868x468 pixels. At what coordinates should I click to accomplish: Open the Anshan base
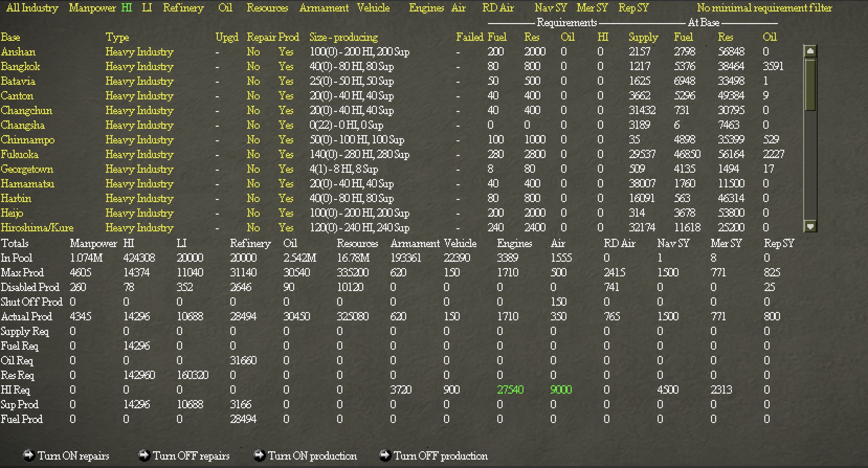pos(18,52)
